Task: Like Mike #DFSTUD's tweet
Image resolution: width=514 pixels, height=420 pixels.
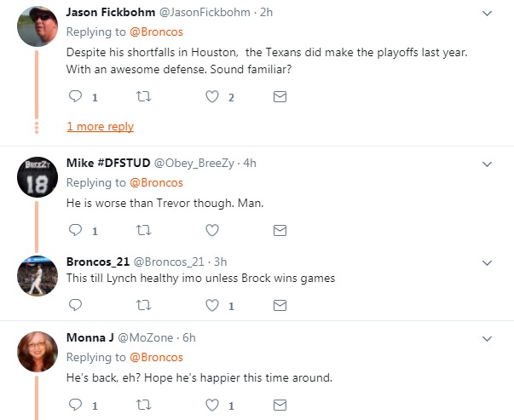Action: [212, 230]
